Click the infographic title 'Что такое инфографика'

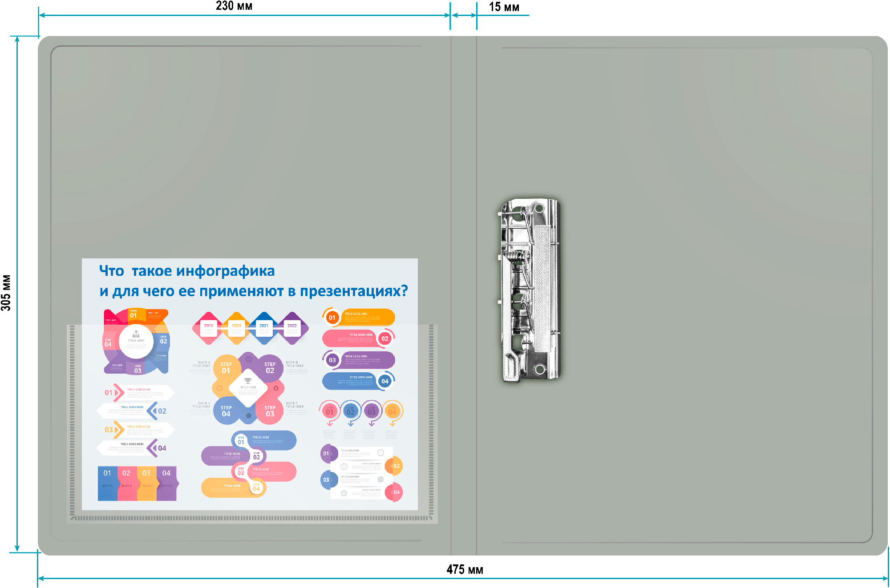pyautogui.click(x=187, y=271)
